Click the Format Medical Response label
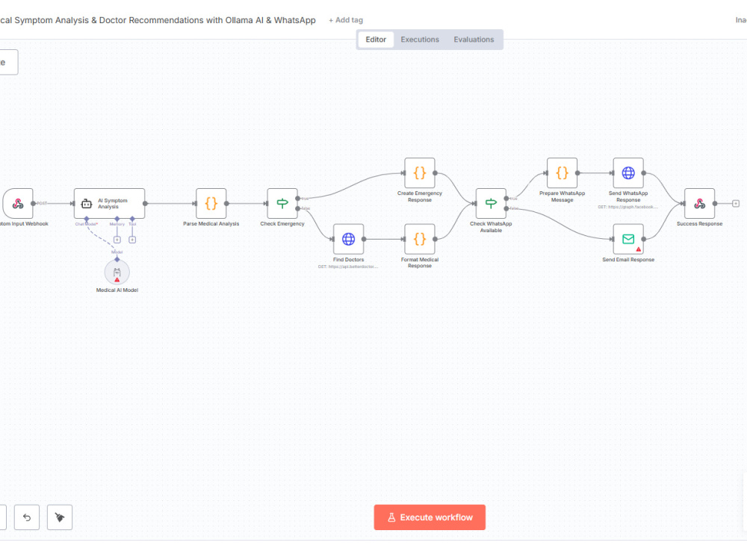This screenshot has height=560, width=747. pos(420,263)
